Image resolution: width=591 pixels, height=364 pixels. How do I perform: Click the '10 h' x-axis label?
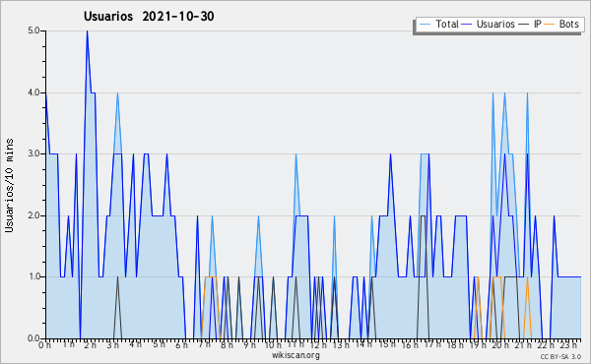273,345
